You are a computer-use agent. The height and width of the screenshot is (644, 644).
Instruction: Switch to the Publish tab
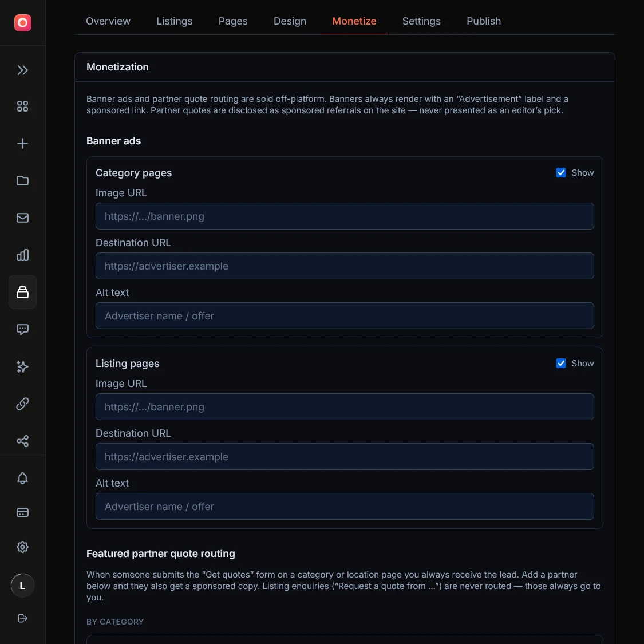point(484,21)
